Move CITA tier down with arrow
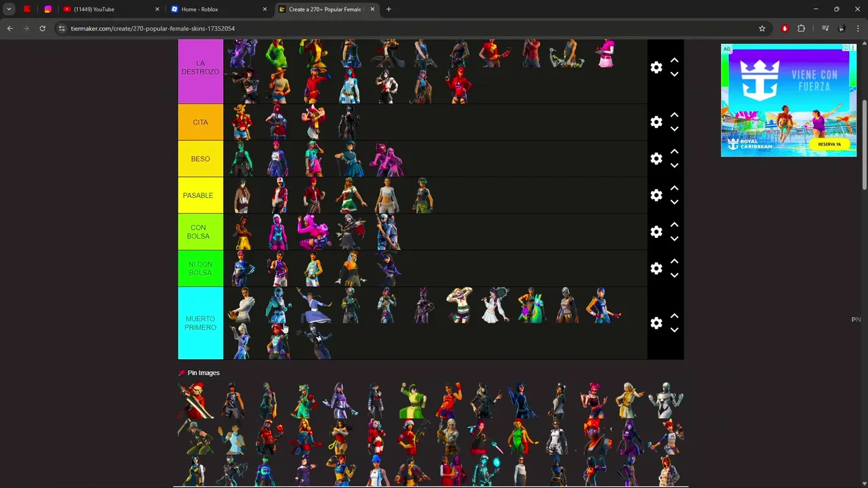Viewport: 868px width, 488px height. point(674,129)
